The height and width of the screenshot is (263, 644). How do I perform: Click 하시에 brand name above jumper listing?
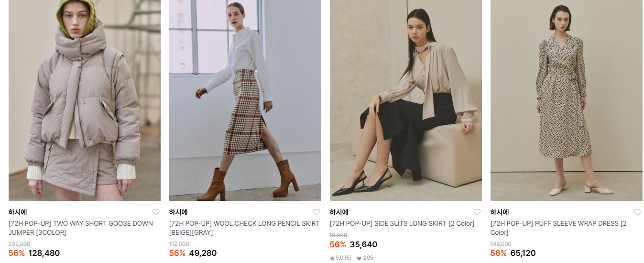pos(18,212)
